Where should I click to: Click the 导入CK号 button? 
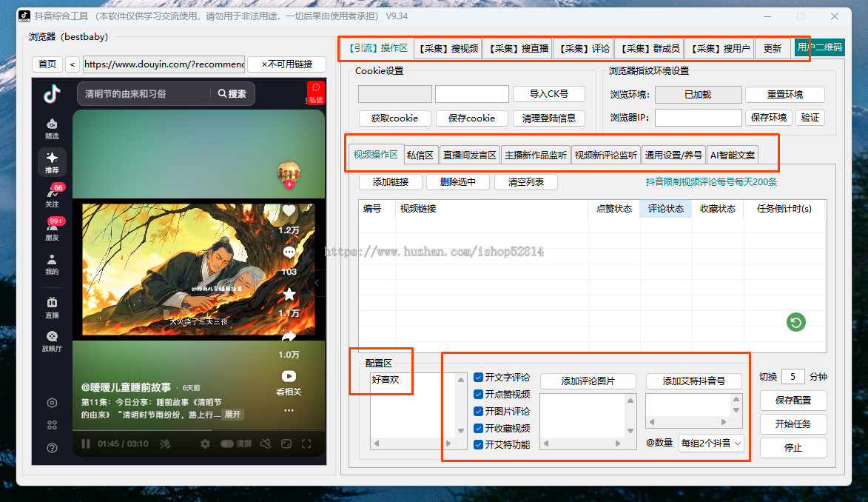pyautogui.click(x=548, y=93)
